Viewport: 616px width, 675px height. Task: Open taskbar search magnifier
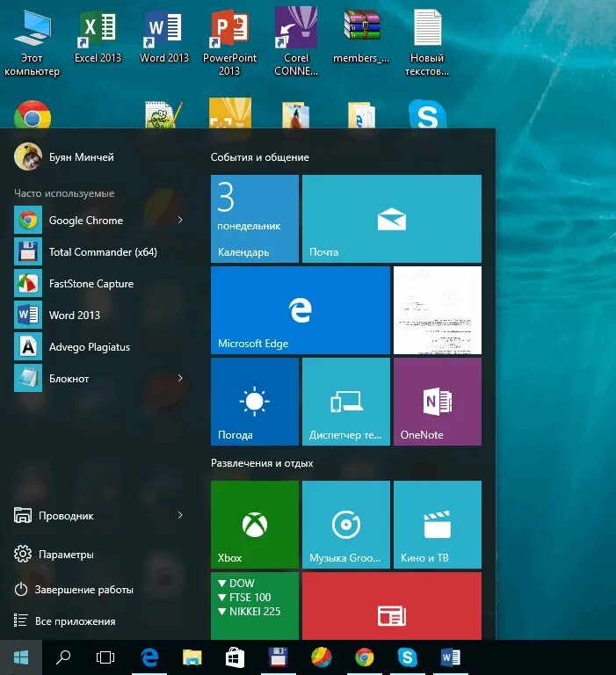63,657
